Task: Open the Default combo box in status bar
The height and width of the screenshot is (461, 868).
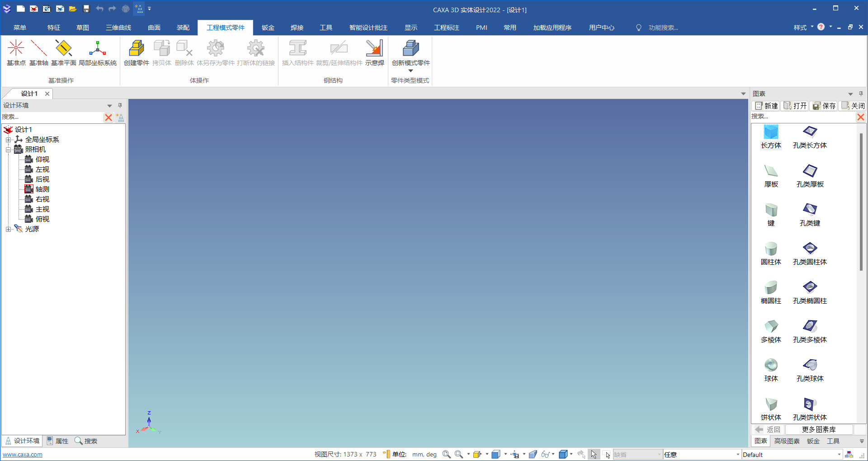Action: [839, 455]
